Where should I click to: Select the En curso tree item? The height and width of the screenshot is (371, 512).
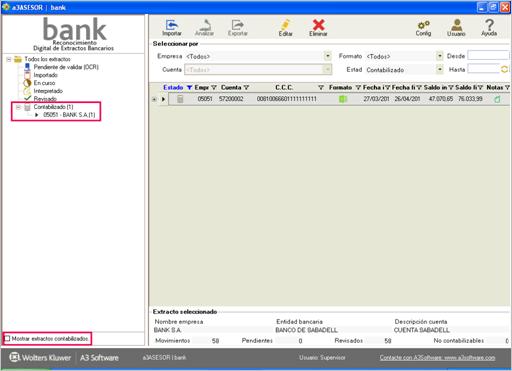44,83
